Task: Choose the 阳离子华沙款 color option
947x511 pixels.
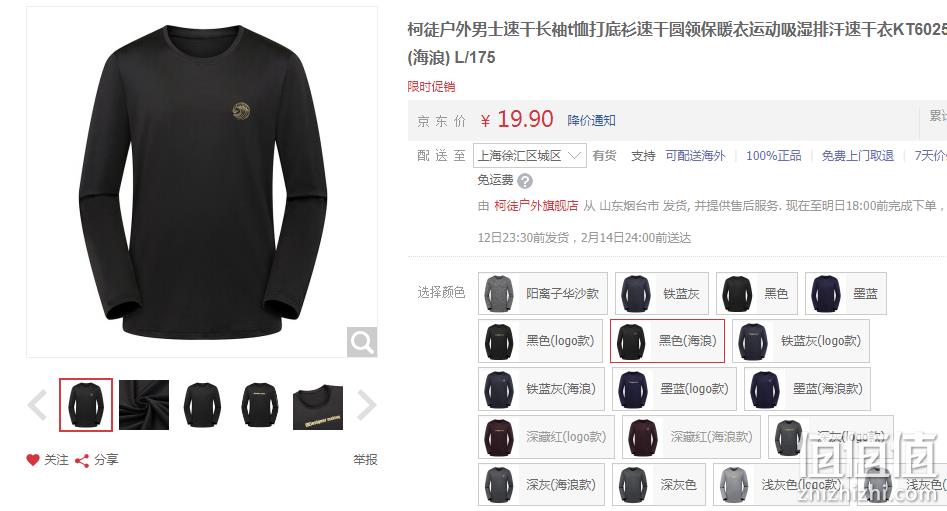Action: coord(542,294)
